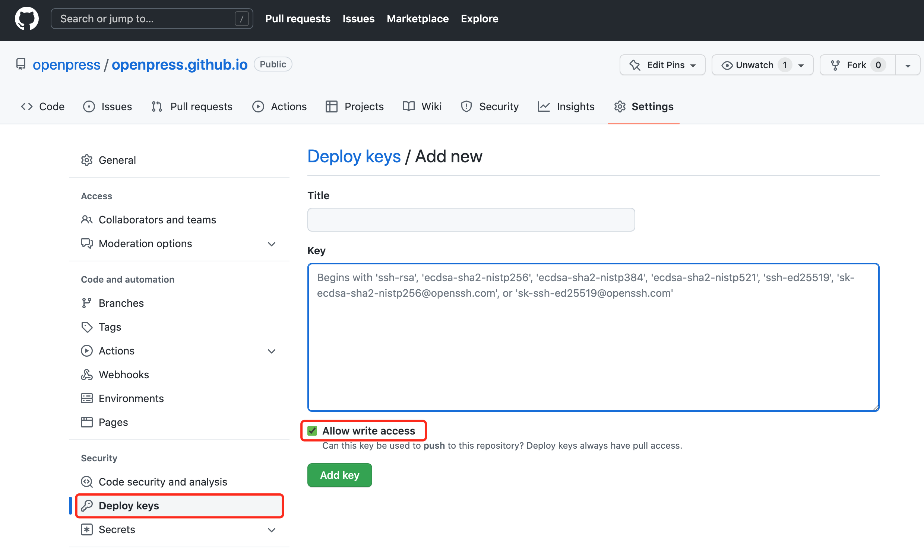The image size is (924, 560).
Task: Click the Unwatch count badge 1
Action: pos(785,65)
